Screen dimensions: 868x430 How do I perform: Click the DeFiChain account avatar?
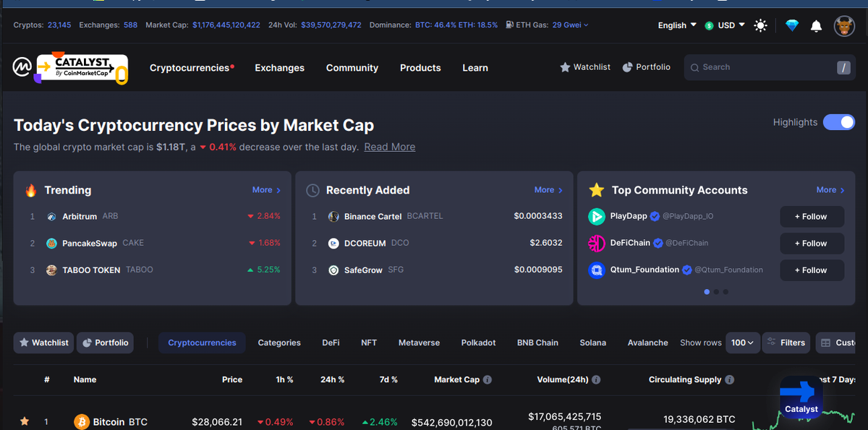click(x=597, y=243)
